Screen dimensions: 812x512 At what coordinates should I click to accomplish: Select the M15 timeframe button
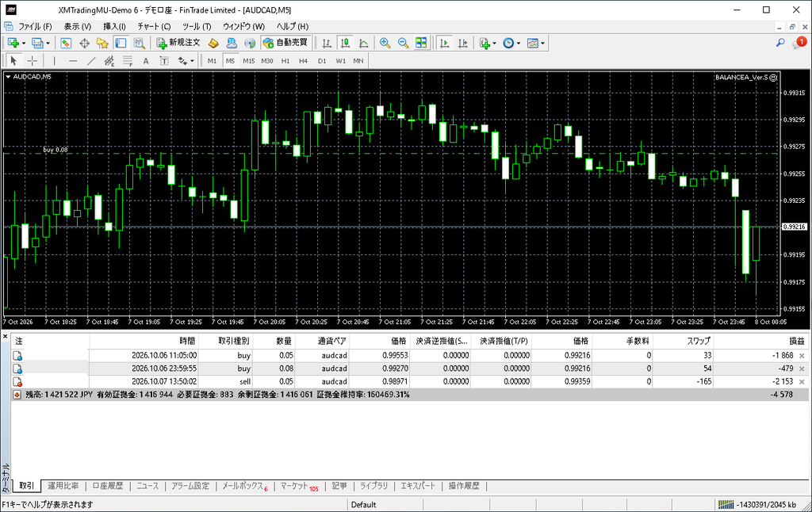coord(248,60)
